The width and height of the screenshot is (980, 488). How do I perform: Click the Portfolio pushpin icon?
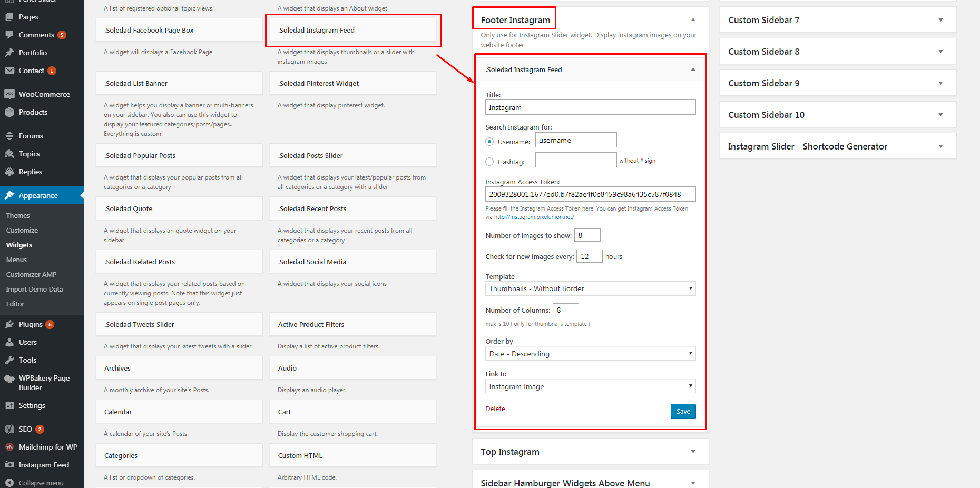[x=9, y=53]
